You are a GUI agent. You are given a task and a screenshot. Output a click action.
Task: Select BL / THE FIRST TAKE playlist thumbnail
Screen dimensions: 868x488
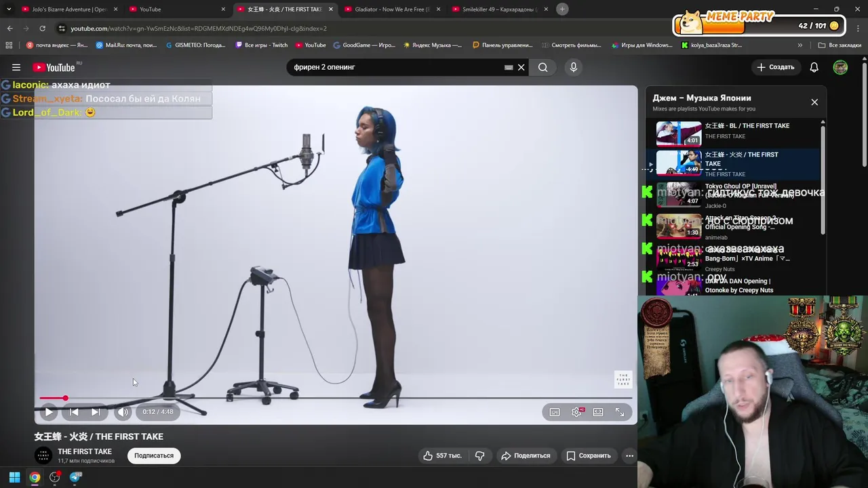679,133
